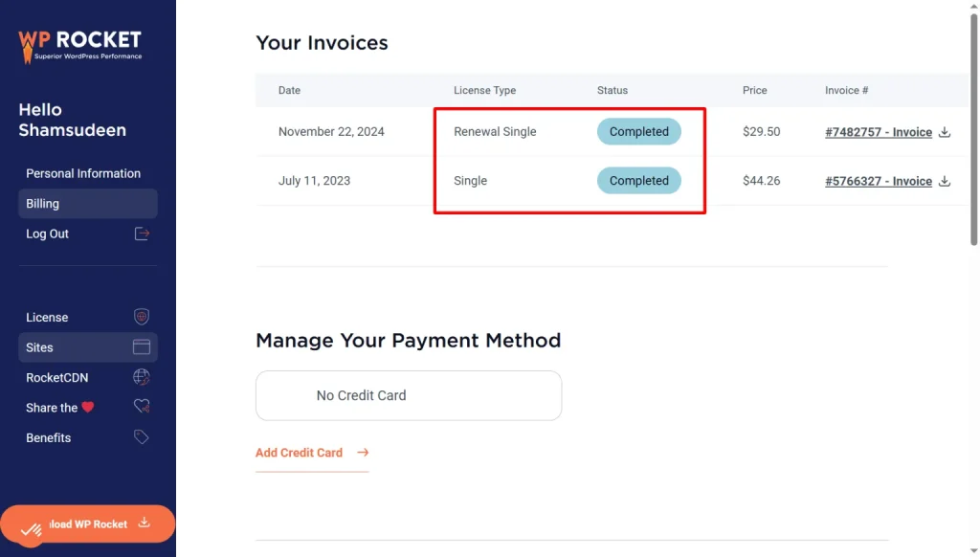Download invoice #7482757 using its download icon
This screenshot has height=557, width=980.
[x=945, y=132]
